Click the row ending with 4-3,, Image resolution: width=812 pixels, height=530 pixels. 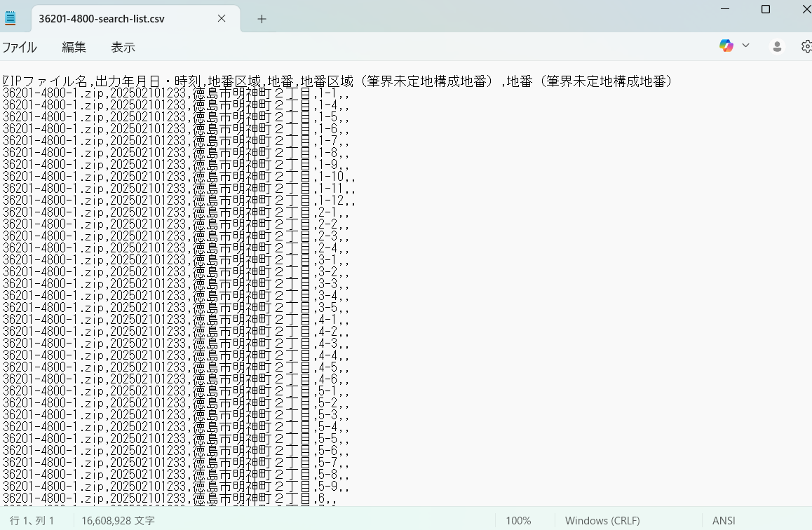point(176,343)
